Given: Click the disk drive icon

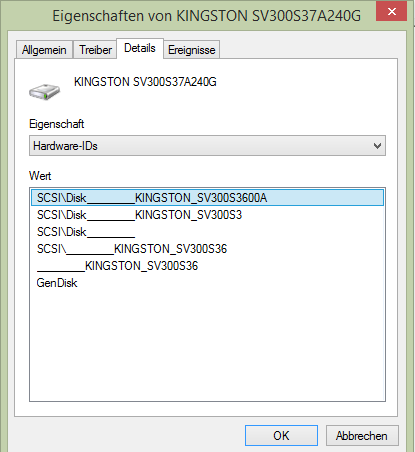Looking at the screenshot, I should click(44, 92).
